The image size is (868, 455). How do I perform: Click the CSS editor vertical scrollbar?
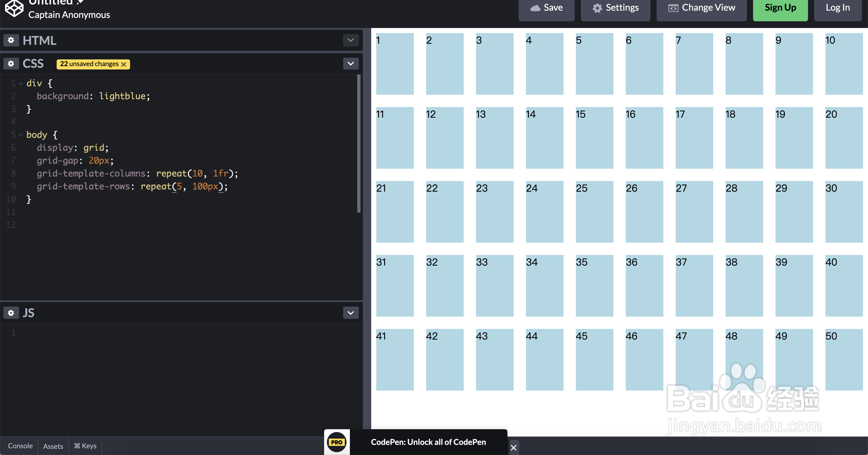(x=359, y=143)
